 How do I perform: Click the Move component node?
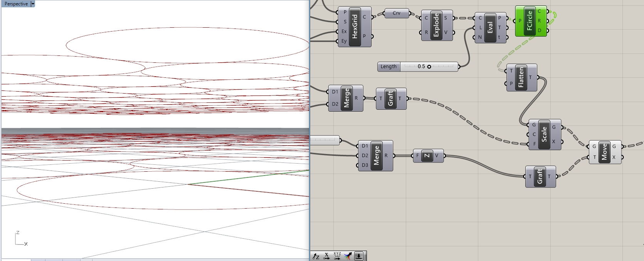coord(604,152)
